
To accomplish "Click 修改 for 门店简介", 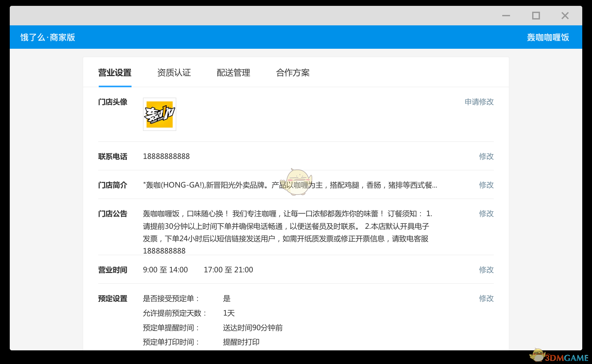I will (486, 185).
